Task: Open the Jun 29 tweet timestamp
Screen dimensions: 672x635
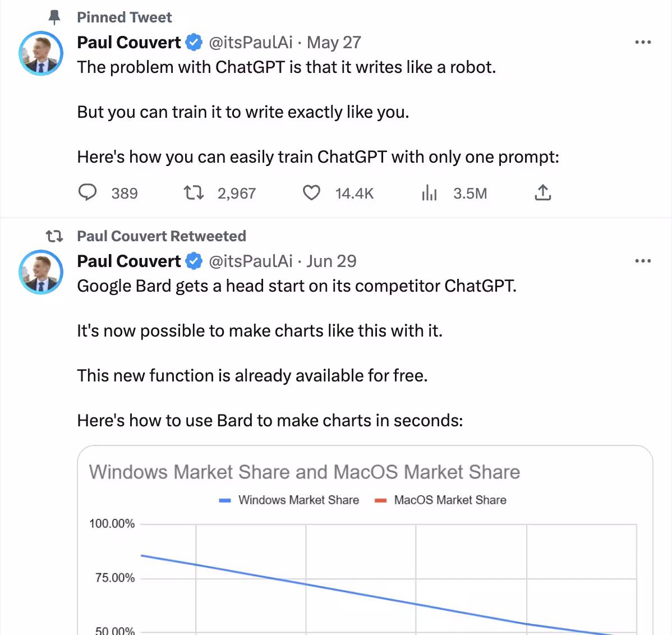Action: tap(332, 261)
